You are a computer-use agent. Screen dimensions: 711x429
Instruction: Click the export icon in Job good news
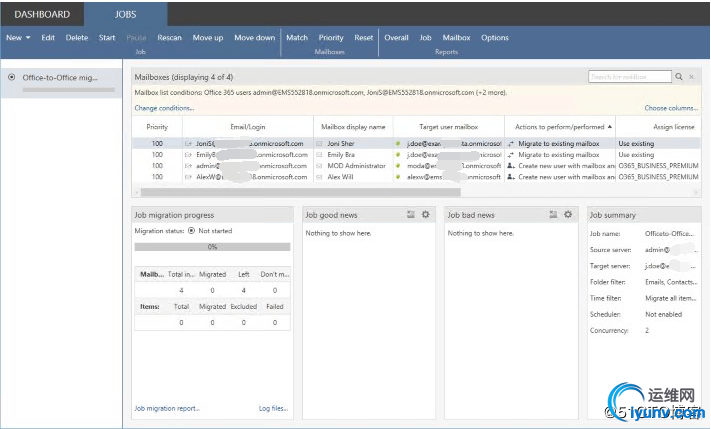pos(411,214)
